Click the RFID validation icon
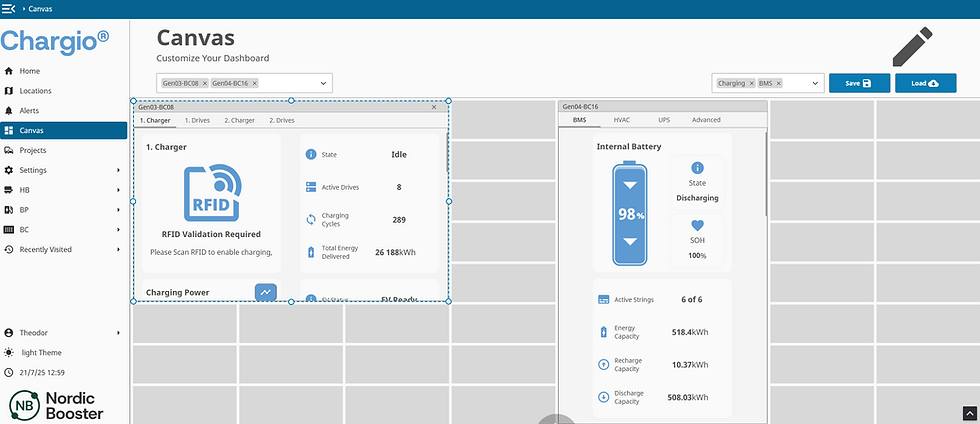980x424 pixels. (x=212, y=193)
